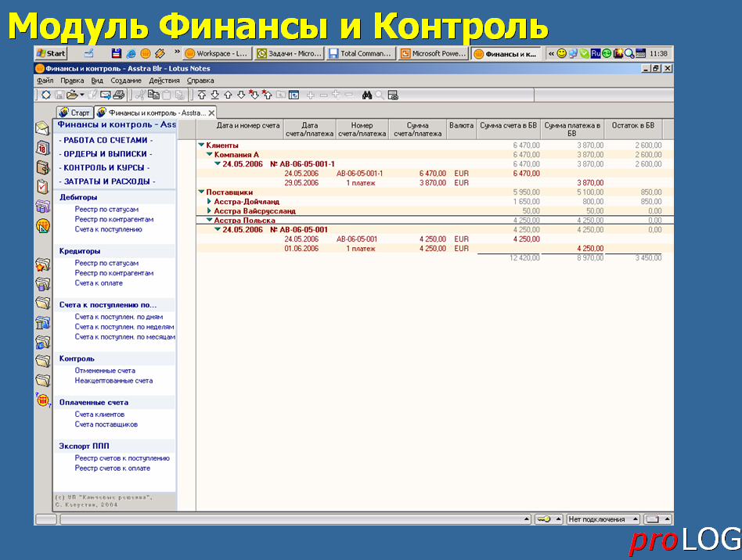Click the navigate-to-top arrow icon

[x=202, y=95]
